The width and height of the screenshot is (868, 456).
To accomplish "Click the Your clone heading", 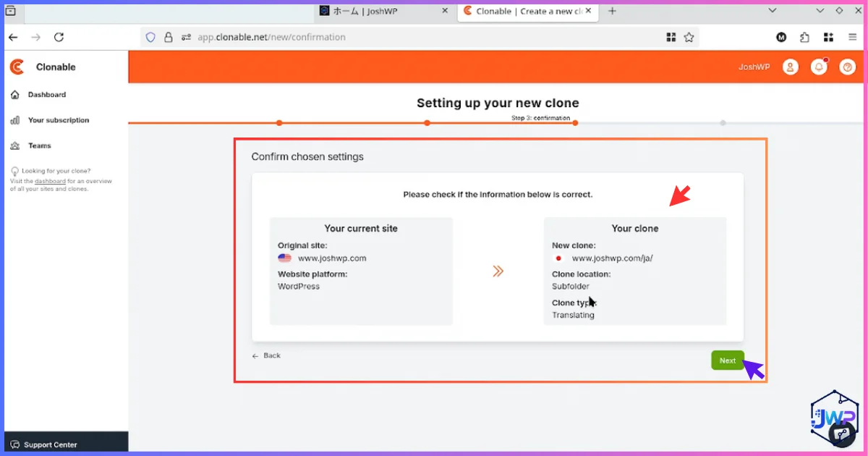I will [x=635, y=228].
